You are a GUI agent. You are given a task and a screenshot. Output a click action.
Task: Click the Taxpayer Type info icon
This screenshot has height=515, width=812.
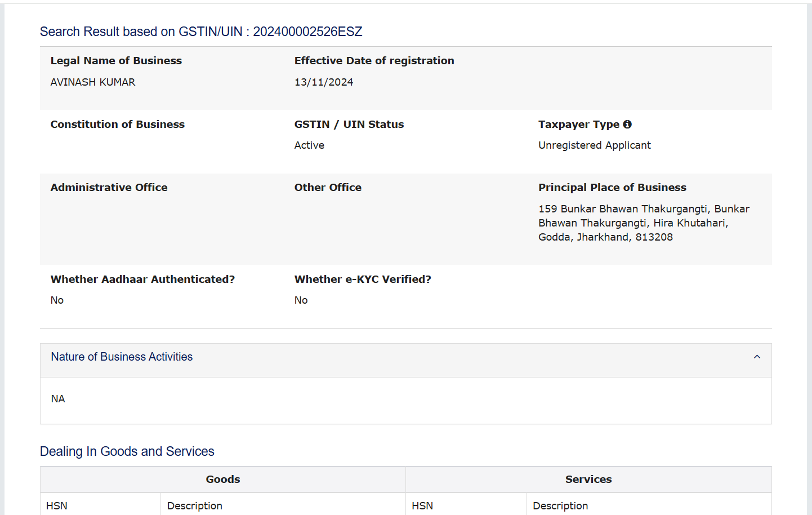[x=627, y=124]
